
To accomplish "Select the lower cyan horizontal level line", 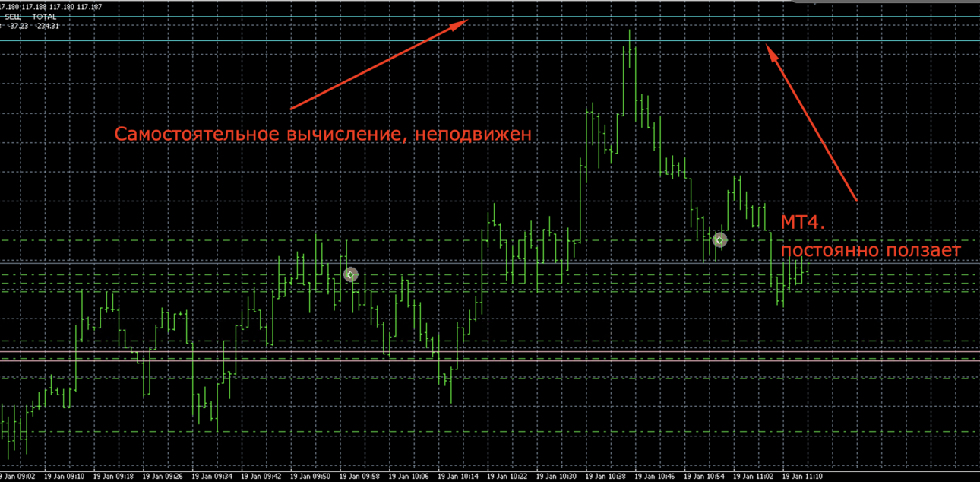I will tap(490, 40).
